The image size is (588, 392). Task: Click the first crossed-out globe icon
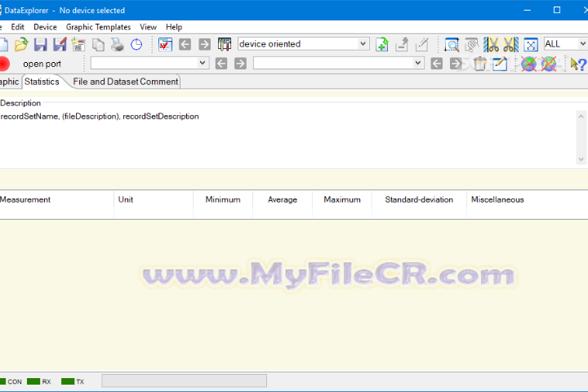coord(528,64)
